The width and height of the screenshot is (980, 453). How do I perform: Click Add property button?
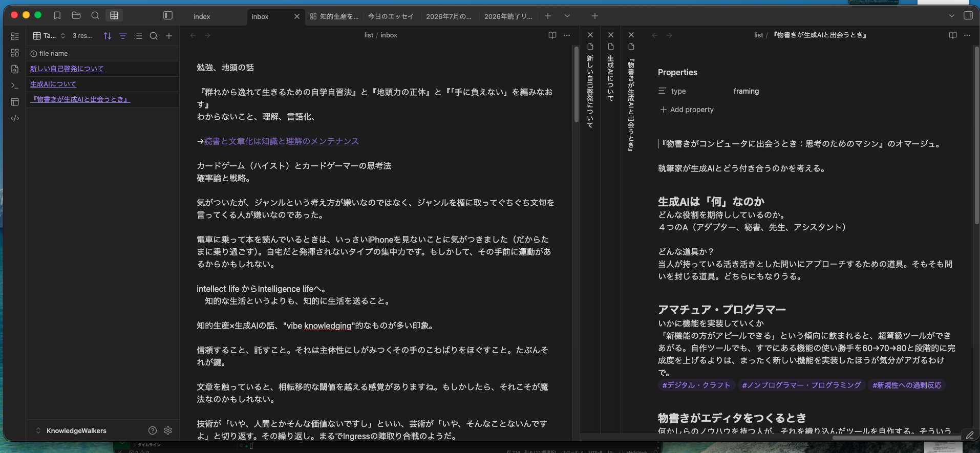[x=687, y=110]
